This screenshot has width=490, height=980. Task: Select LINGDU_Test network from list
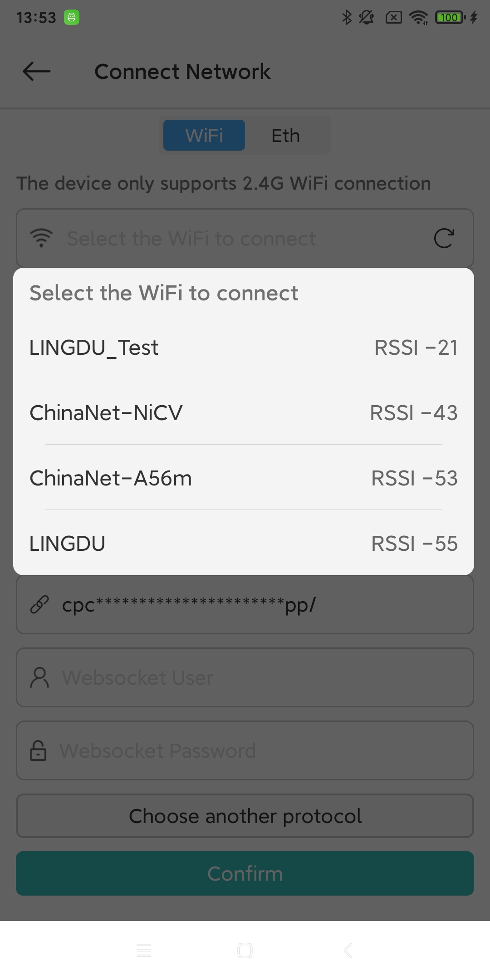point(244,348)
